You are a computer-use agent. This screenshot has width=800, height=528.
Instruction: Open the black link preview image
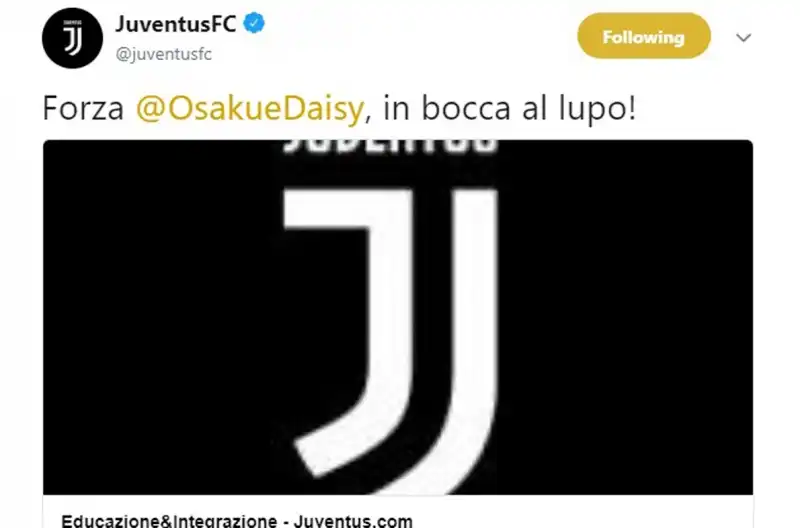(398, 317)
